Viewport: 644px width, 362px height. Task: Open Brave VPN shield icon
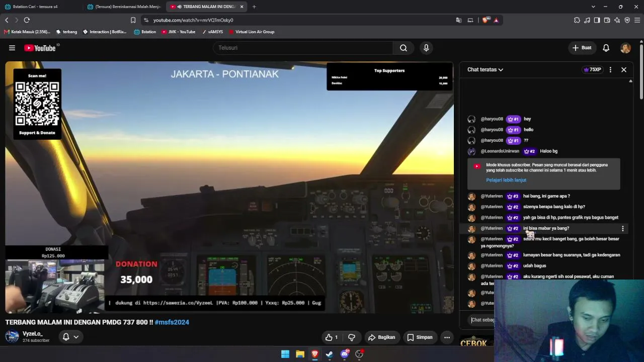coord(627,20)
